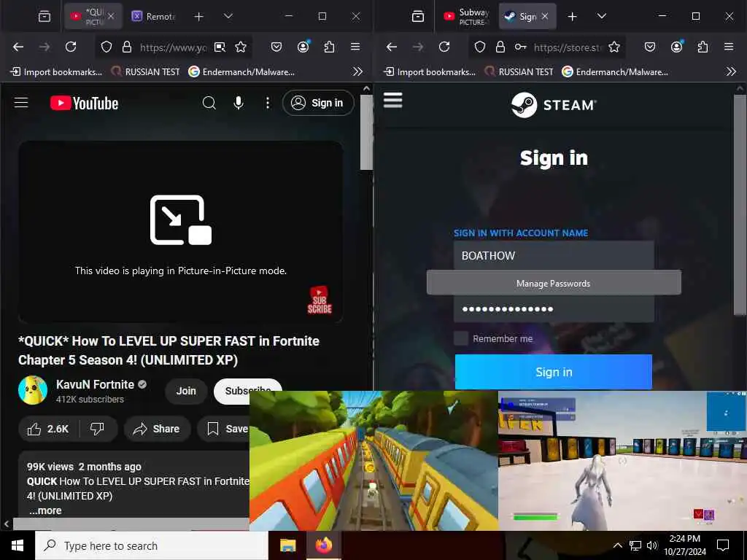Screen dimensions: 747x560
Task: Click YouTube URL address field
Action: [173, 47]
